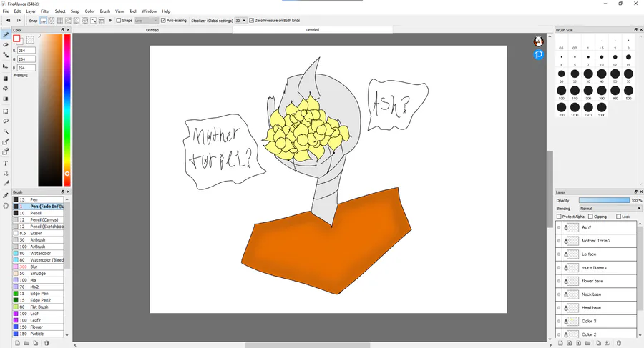Select the Bucket tool

point(6,88)
